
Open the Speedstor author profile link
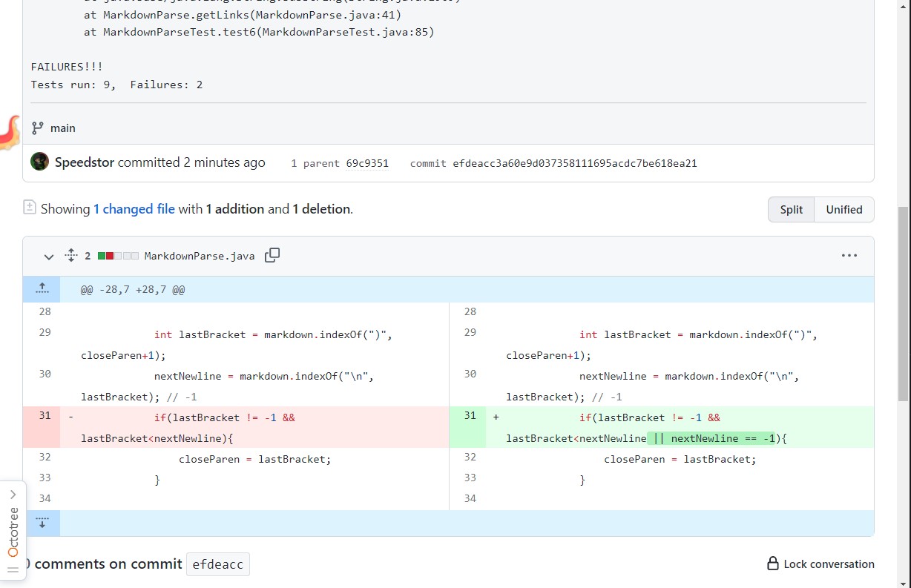[85, 162]
